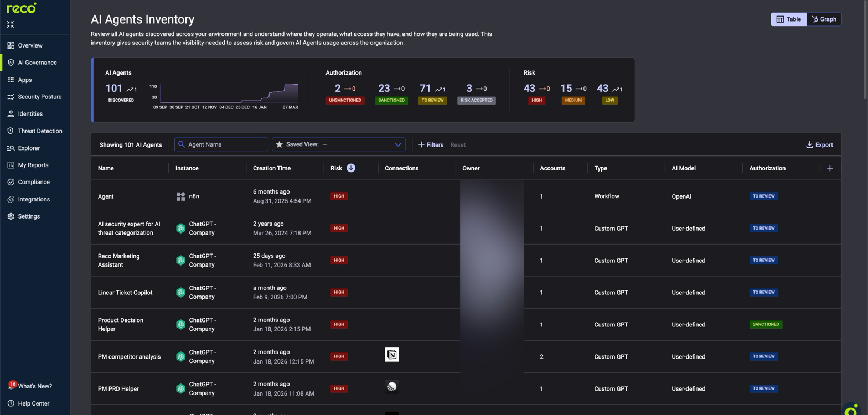
Task: Filter by Risk Accepted summary badge
Action: pos(476,100)
